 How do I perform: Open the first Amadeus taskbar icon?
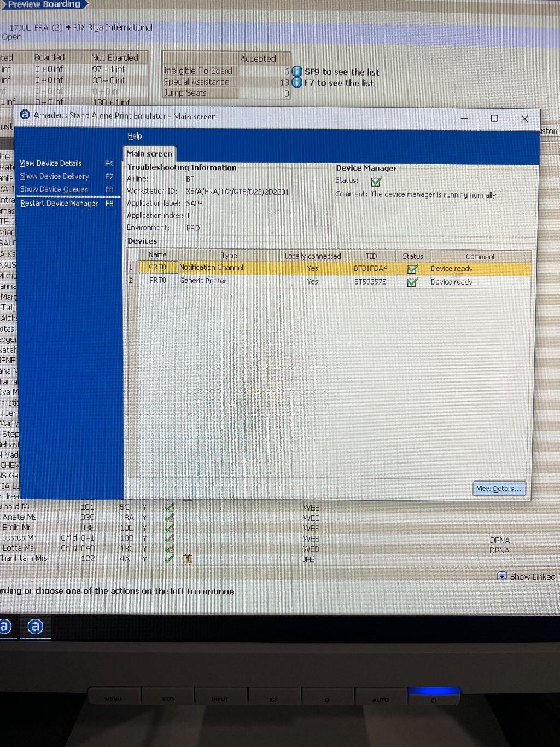coord(5,627)
